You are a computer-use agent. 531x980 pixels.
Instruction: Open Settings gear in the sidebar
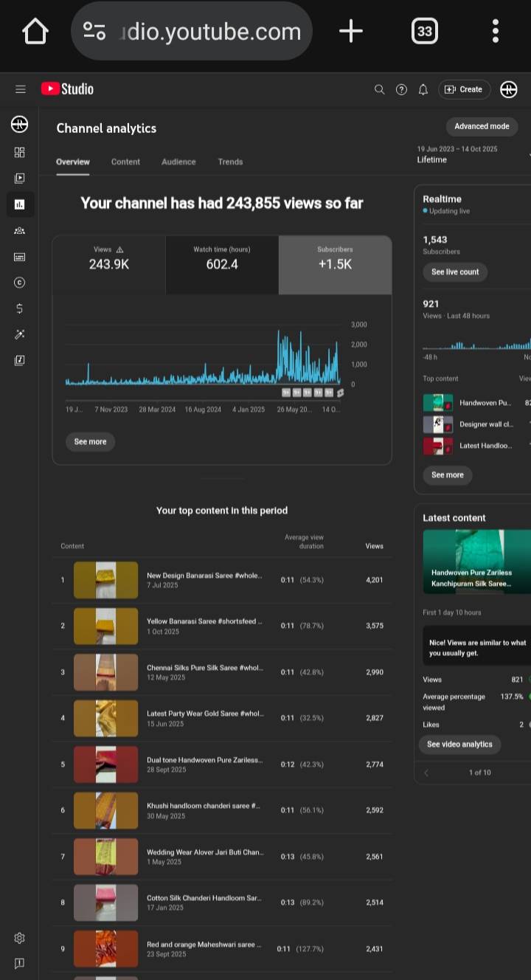coord(20,938)
